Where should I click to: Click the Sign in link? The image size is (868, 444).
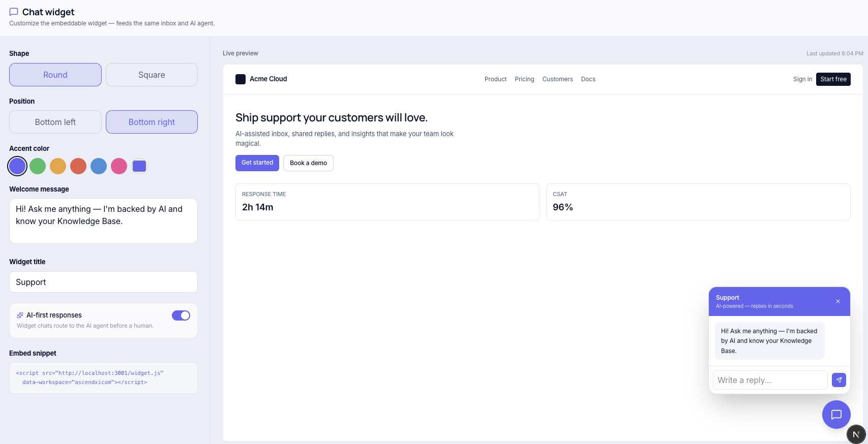[x=802, y=79]
